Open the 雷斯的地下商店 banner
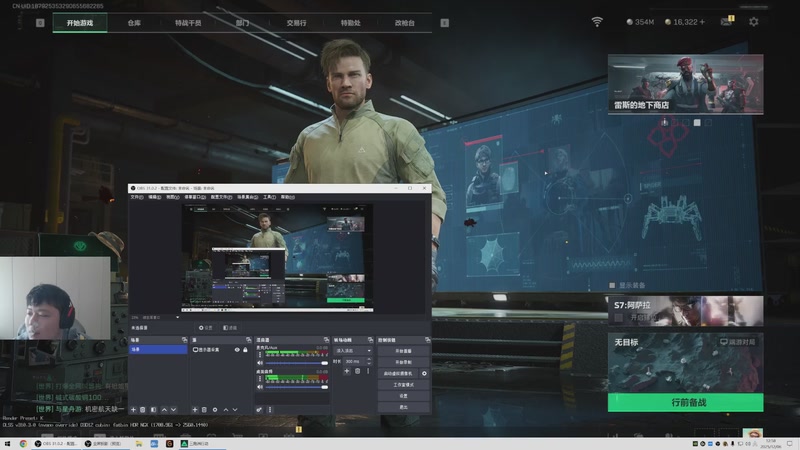 [685, 84]
